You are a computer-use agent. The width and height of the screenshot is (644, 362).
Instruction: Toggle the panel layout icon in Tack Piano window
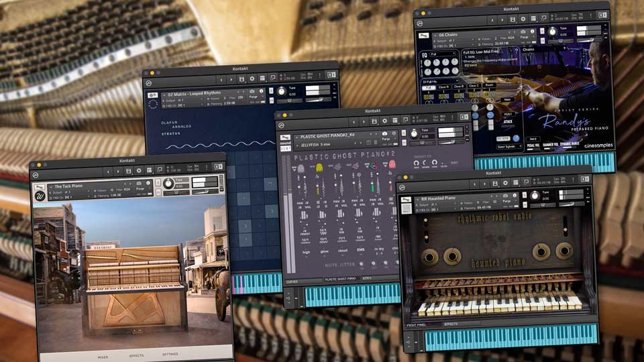point(219,167)
